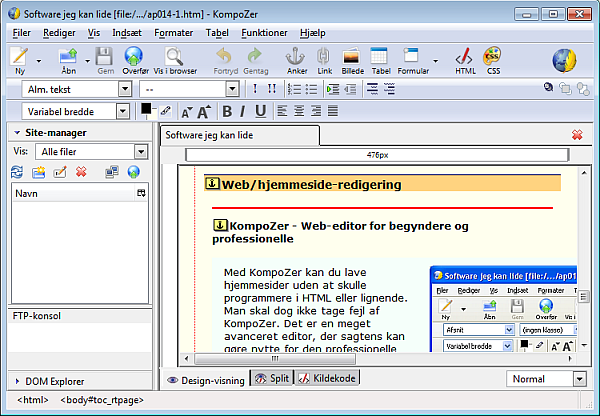Undo last action with Fortryd
Screen dimensions: 600x416
pos(225,60)
